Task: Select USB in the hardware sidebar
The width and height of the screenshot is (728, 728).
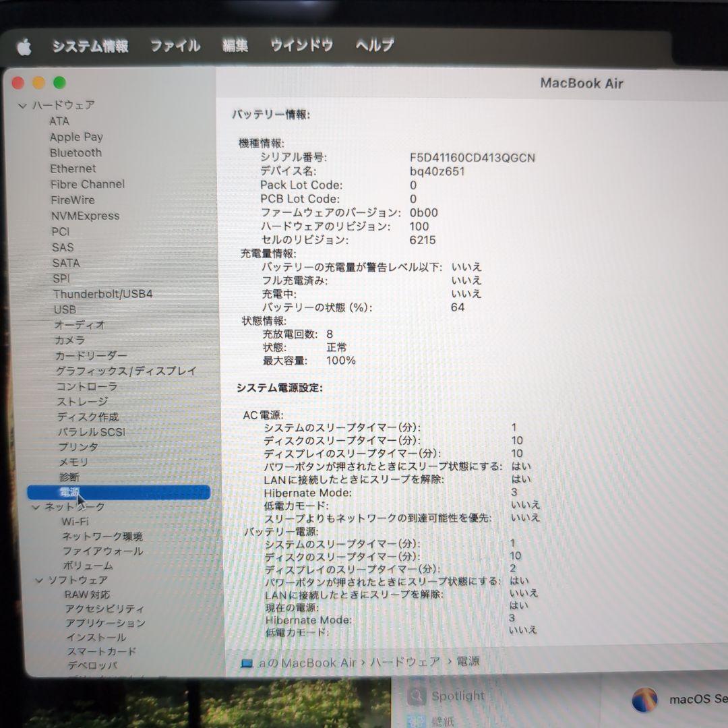Action: pos(65,309)
